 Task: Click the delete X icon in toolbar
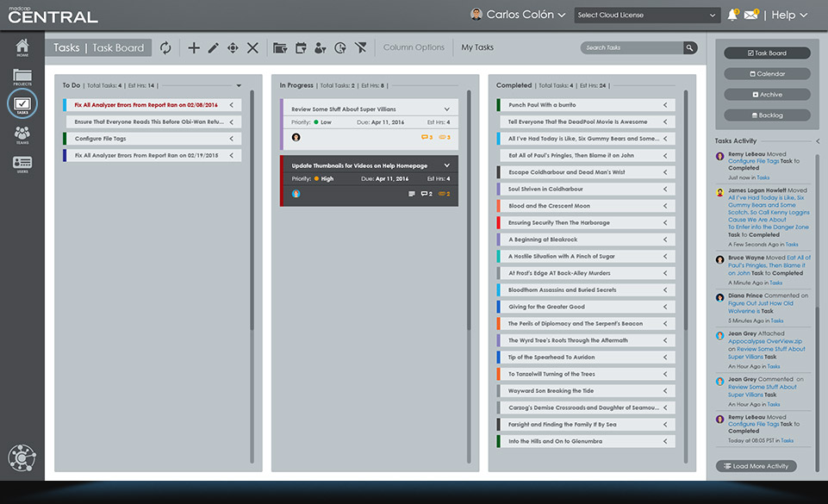252,48
